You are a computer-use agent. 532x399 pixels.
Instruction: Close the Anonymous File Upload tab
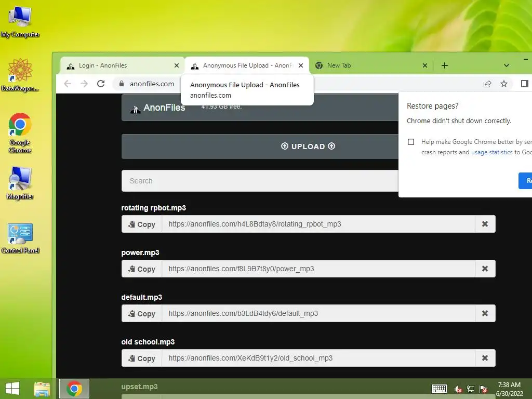click(301, 65)
